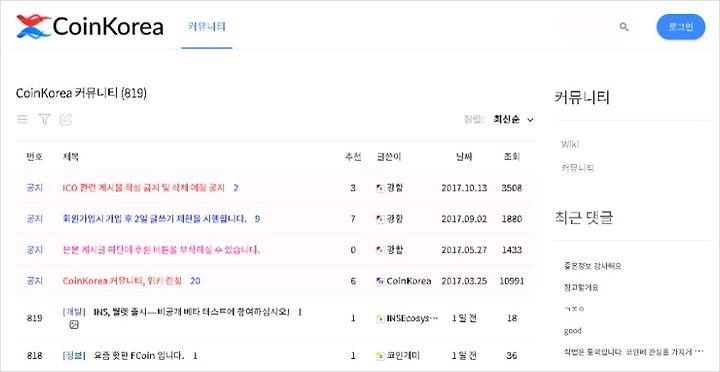Open the 커뮤니티 tab in header
Image resolution: width=720 pixels, height=372 pixels.
click(x=207, y=26)
